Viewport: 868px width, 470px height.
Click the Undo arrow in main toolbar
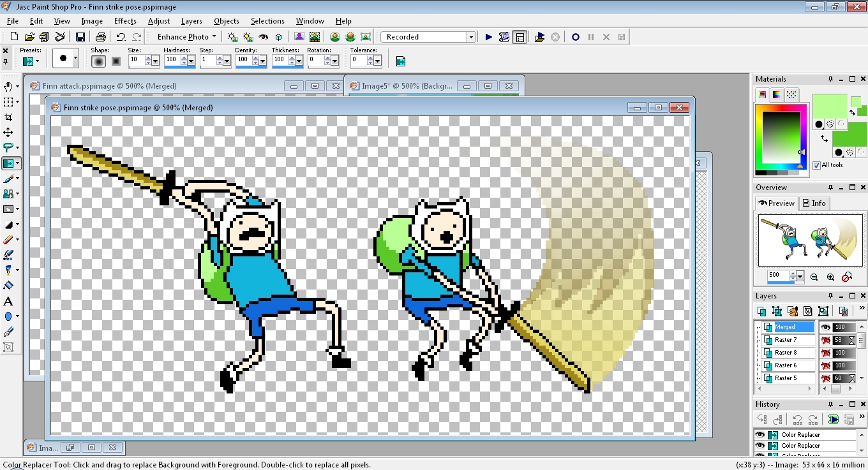click(121, 37)
